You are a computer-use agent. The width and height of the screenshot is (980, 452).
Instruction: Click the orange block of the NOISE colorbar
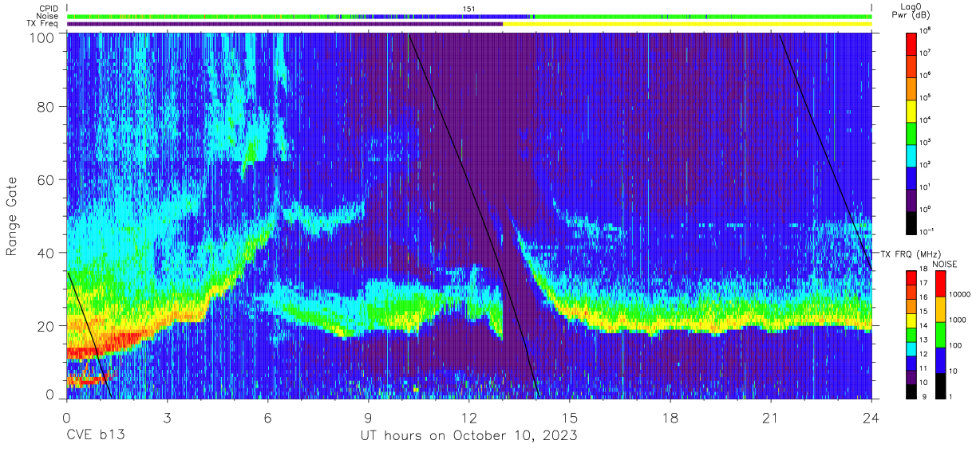click(x=941, y=309)
